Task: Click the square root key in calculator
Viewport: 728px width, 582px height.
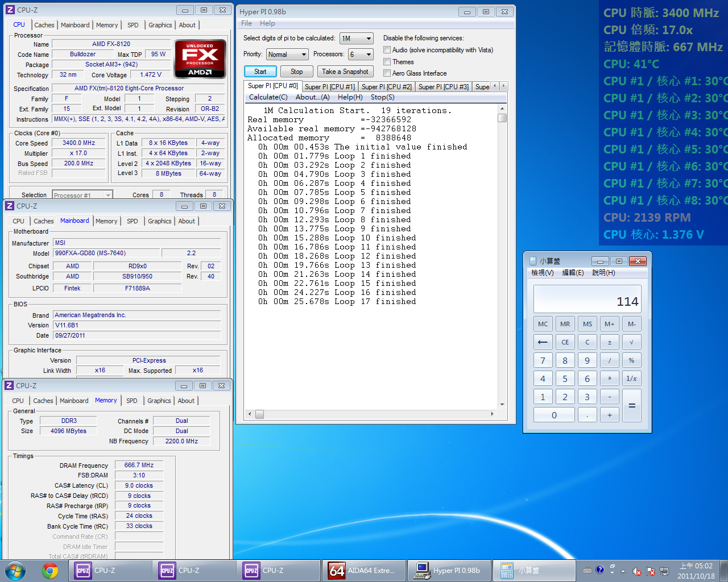Action: 631,342
